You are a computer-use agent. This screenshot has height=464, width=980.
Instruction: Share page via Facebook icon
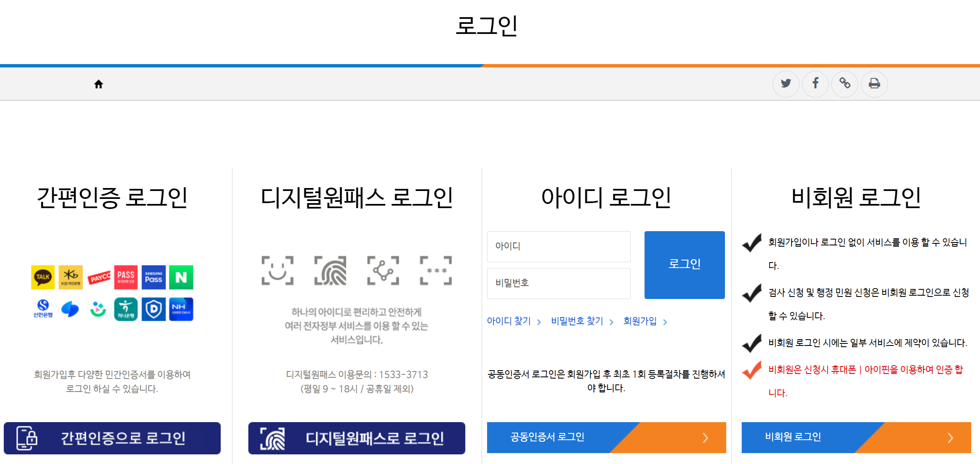(815, 84)
